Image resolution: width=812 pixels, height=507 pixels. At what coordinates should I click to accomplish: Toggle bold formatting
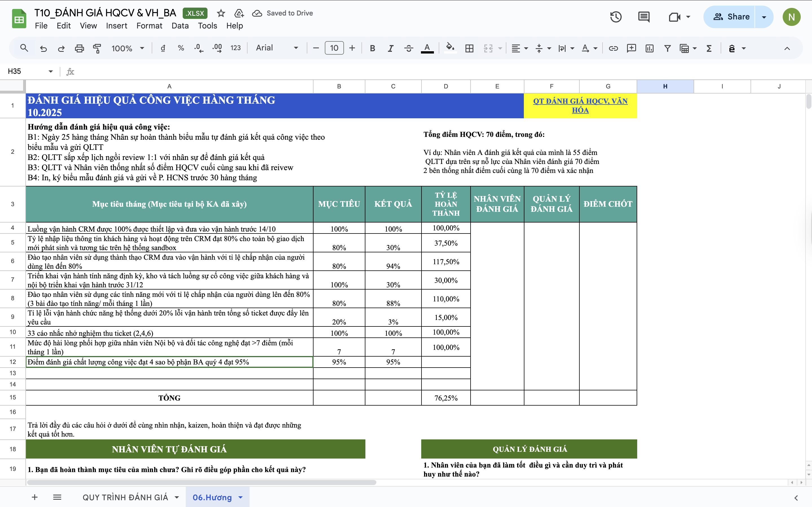tap(372, 48)
